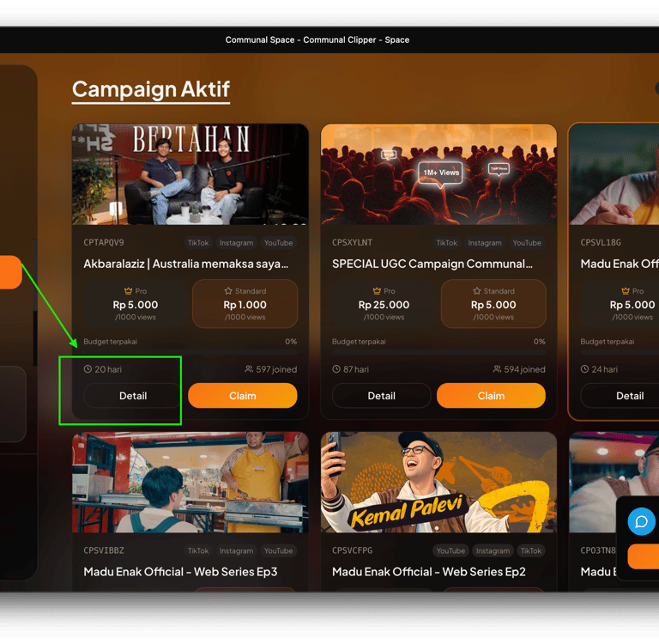Open the Kemal Palevi campaign thumbnail
The image size is (659, 644).
click(438, 482)
